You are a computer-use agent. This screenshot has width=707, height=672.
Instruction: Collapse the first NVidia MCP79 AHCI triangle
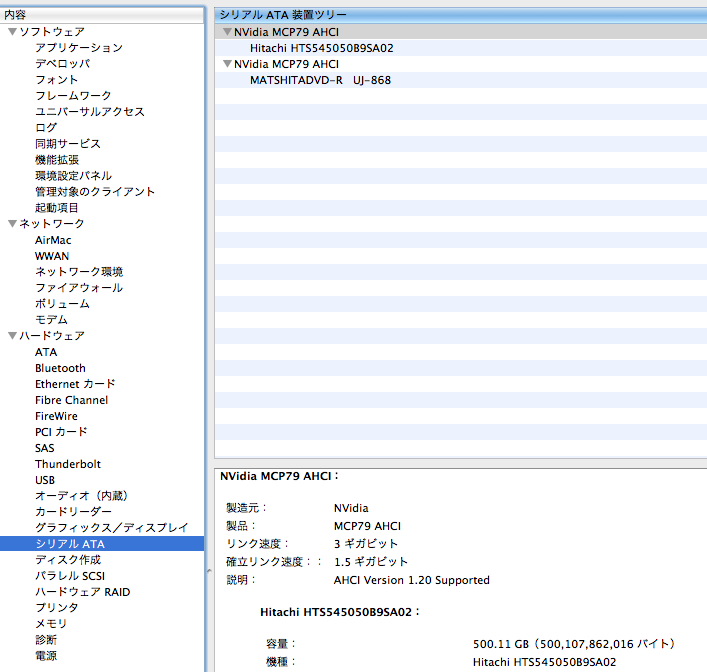click(227, 32)
